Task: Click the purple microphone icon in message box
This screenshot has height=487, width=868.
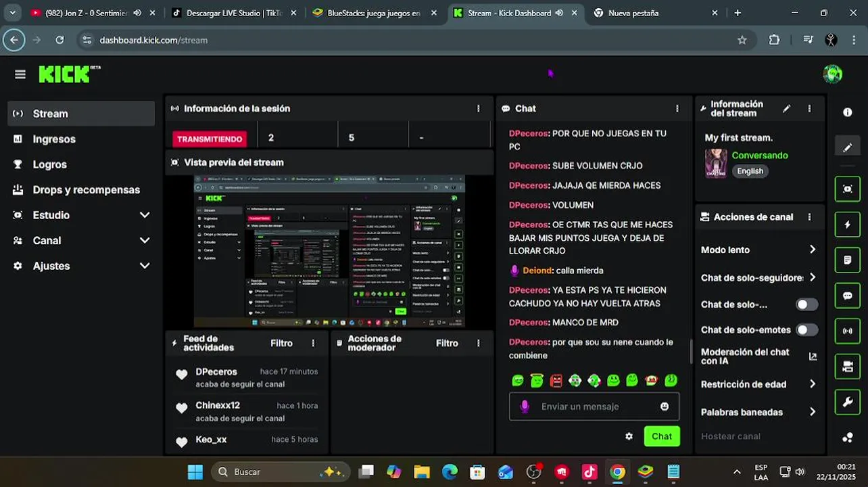Action: (524, 406)
